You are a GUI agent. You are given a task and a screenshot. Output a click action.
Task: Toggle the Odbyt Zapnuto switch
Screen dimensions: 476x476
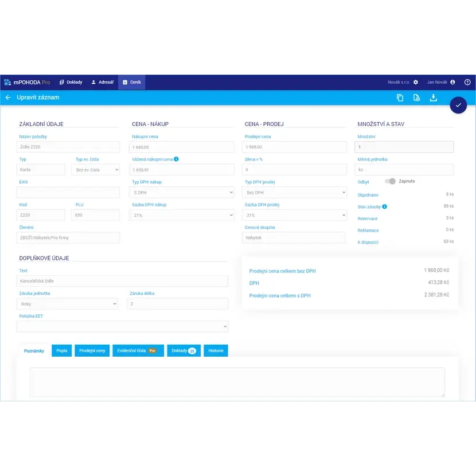coord(391,181)
